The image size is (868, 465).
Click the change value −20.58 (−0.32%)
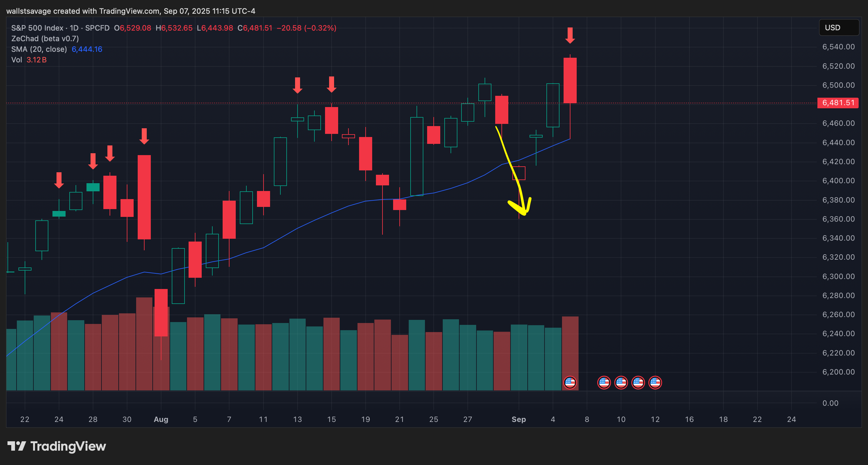[306, 28]
